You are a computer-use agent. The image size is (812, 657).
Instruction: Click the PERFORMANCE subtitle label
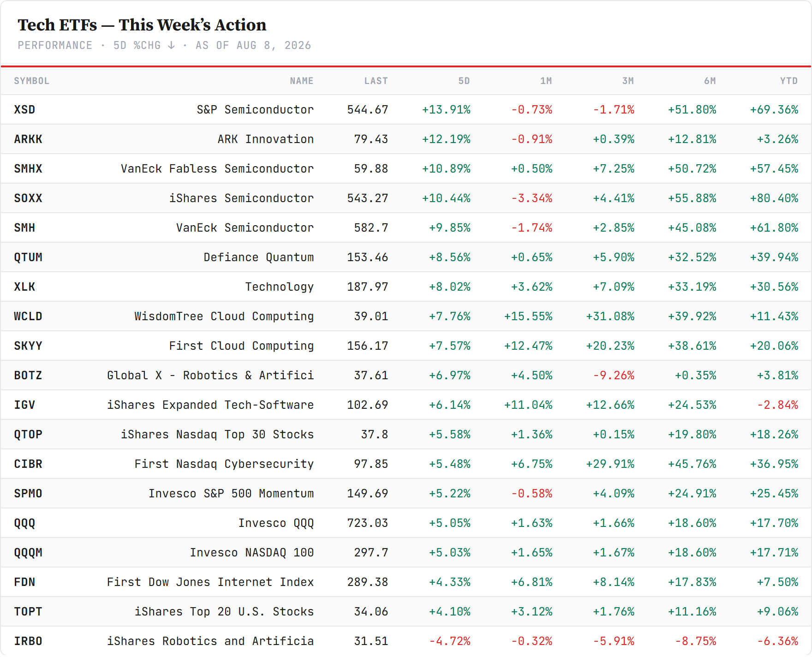(55, 45)
